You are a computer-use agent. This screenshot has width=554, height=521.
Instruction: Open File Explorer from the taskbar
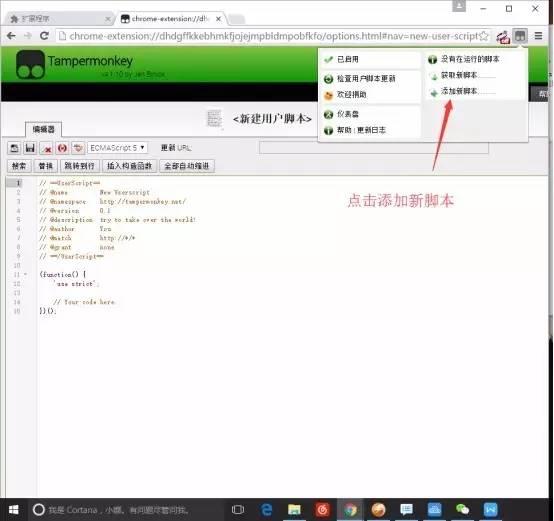[294, 510]
